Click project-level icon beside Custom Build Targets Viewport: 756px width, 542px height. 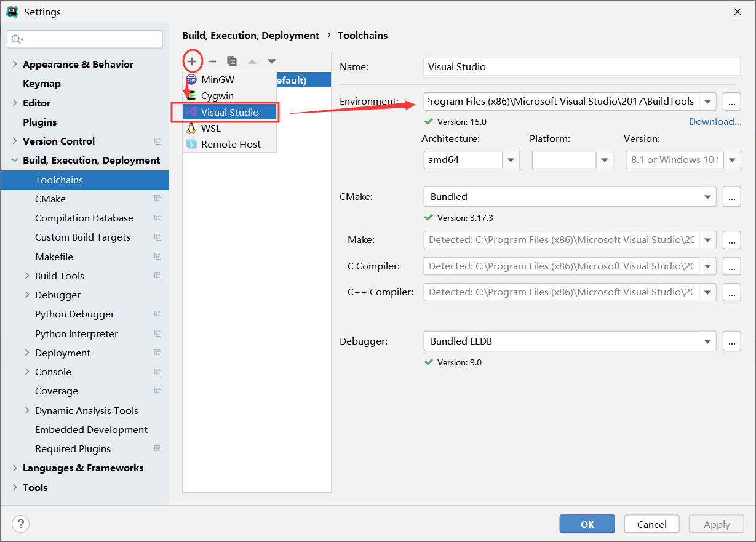click(158, 237)
